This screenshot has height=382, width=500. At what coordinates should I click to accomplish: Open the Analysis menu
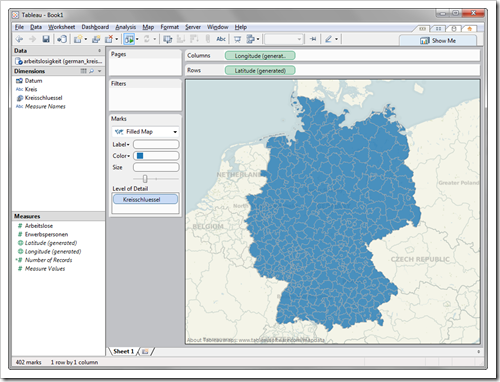tap(126, 27)
